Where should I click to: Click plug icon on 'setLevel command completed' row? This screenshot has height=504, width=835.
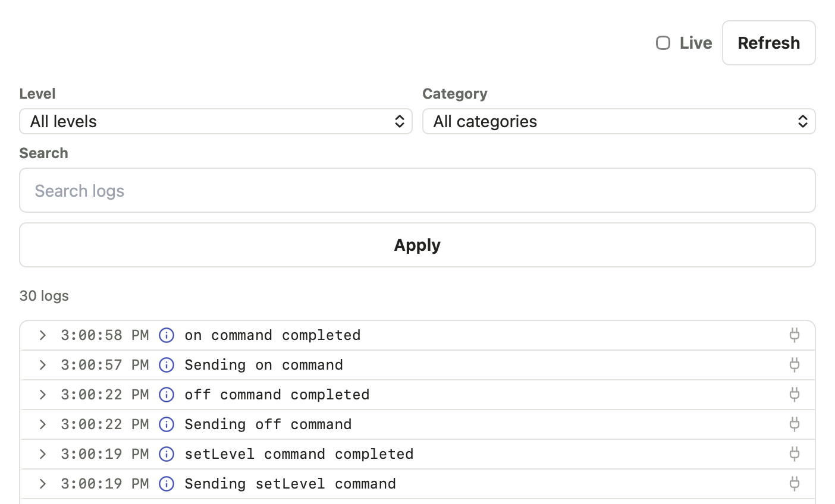[795, 454]
